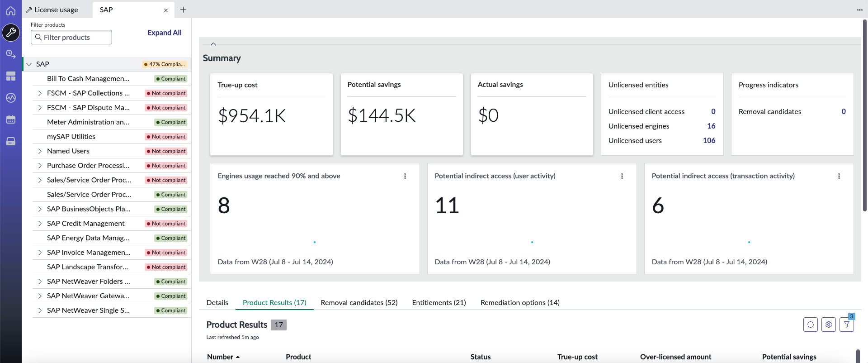Click the Potential savings column header
Viewport: 868px width, 363px height.
tap(789, 357)
